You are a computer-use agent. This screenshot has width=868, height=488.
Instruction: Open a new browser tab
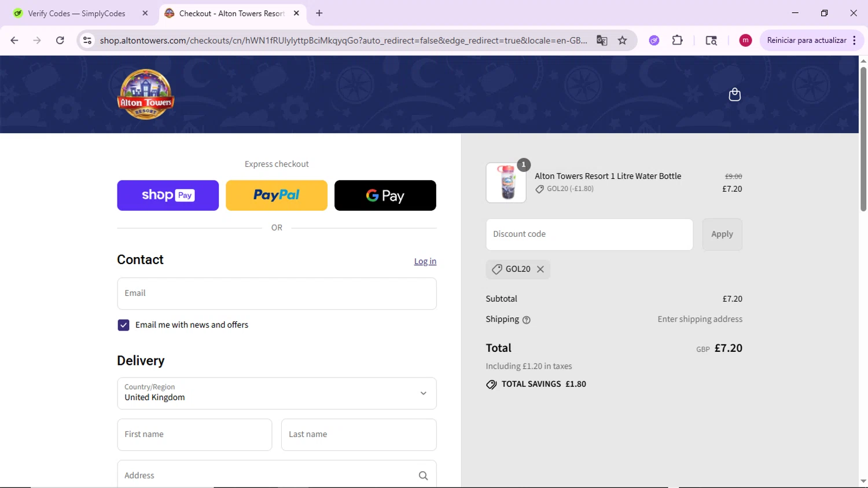click(x=319, y=13)
